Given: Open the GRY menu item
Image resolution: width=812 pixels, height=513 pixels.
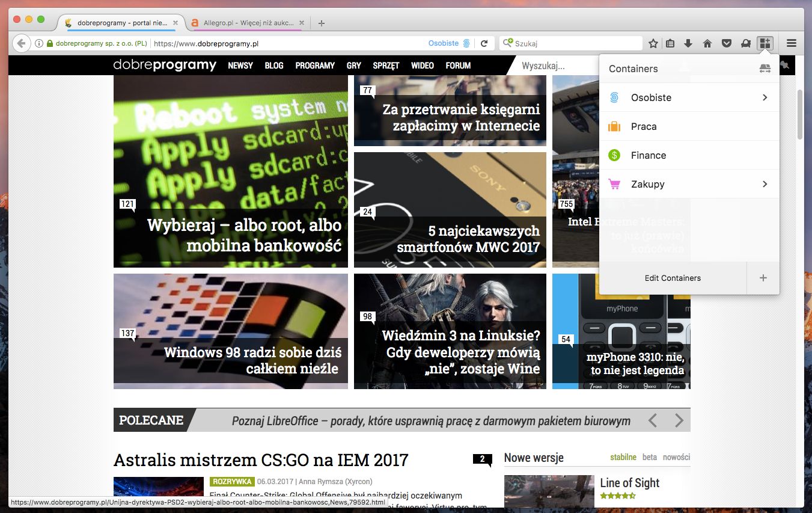Looking at the screenshot, I should point(354,66).
